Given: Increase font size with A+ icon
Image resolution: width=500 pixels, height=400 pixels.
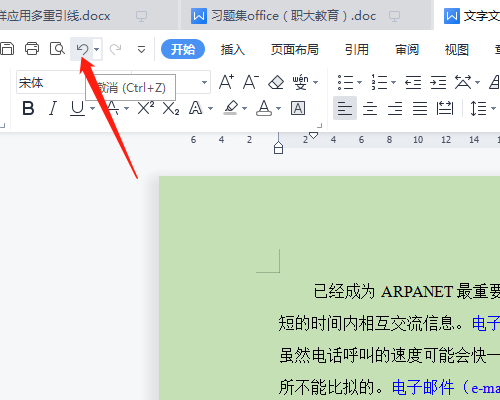Looking at the screenshot, I should tap(226, 82).
